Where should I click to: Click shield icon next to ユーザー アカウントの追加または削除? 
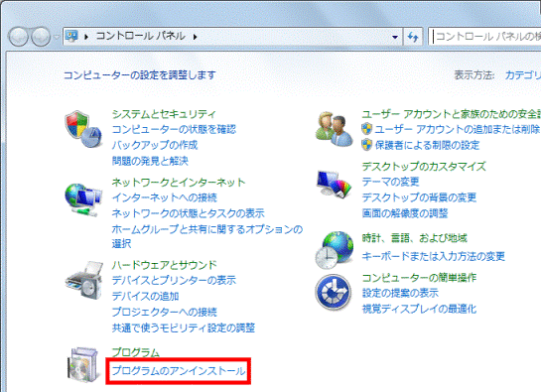[366, 129]
